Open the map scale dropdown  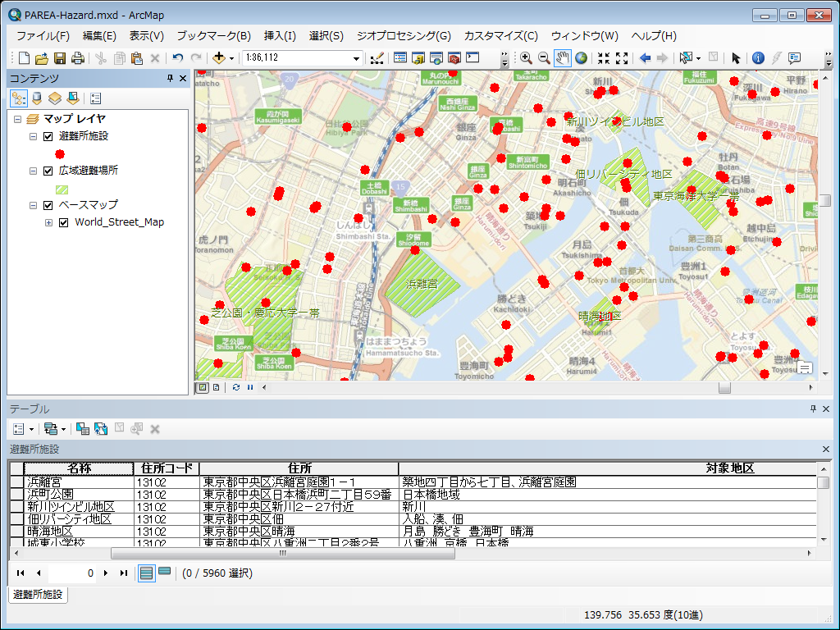click(356, 58)
